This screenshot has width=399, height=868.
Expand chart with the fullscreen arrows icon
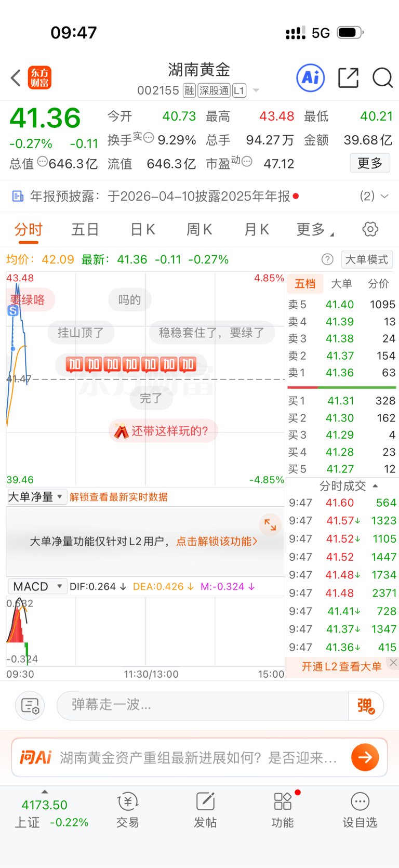[x=270, y=525]
